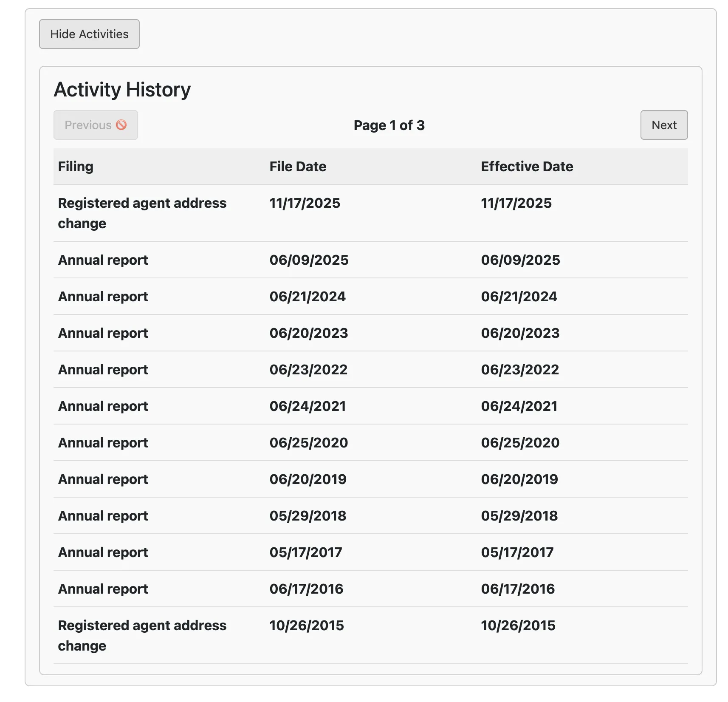Click the Effective Date column header

click(527, 167)
